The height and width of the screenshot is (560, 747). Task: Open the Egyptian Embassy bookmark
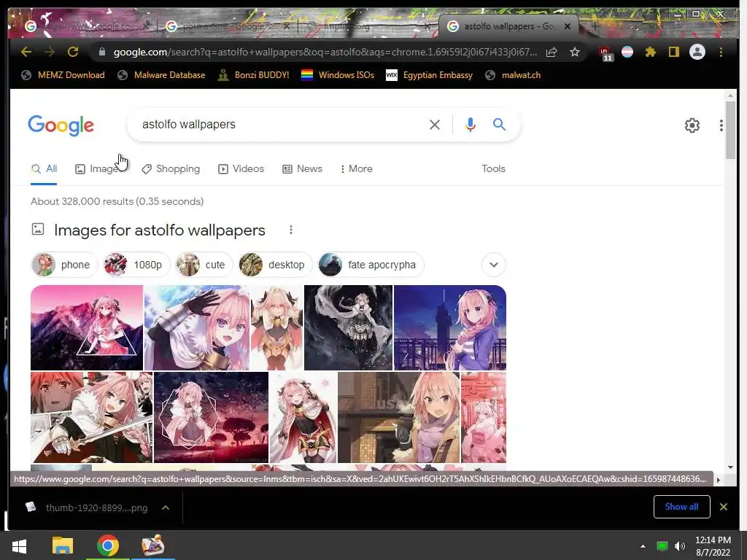[x=430, y=75]
